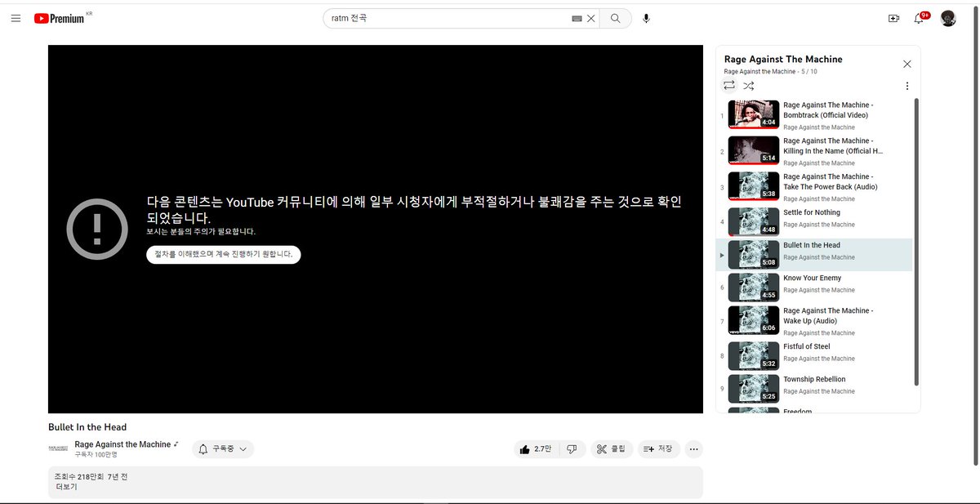Open playlist three-dot options menu

[906, 86]
